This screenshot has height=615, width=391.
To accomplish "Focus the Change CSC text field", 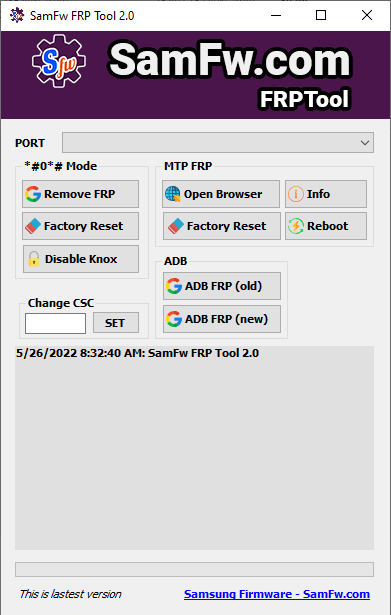I will coord(55,323).
